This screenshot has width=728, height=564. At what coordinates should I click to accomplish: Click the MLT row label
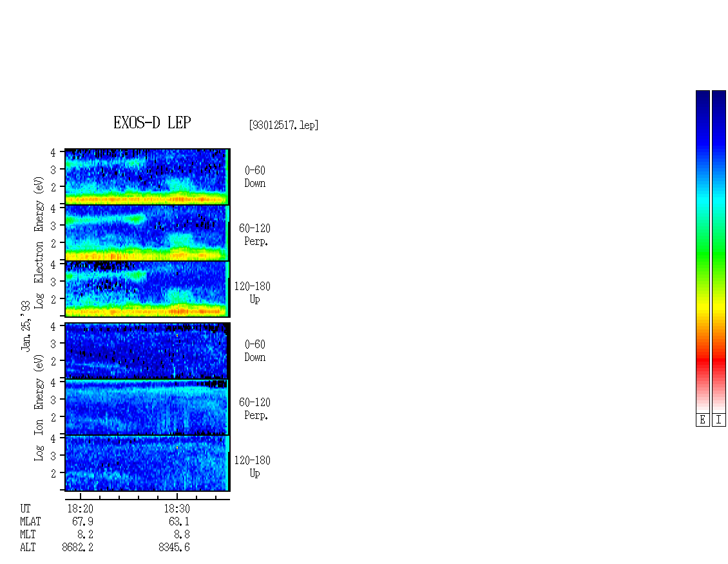[28, 535]
